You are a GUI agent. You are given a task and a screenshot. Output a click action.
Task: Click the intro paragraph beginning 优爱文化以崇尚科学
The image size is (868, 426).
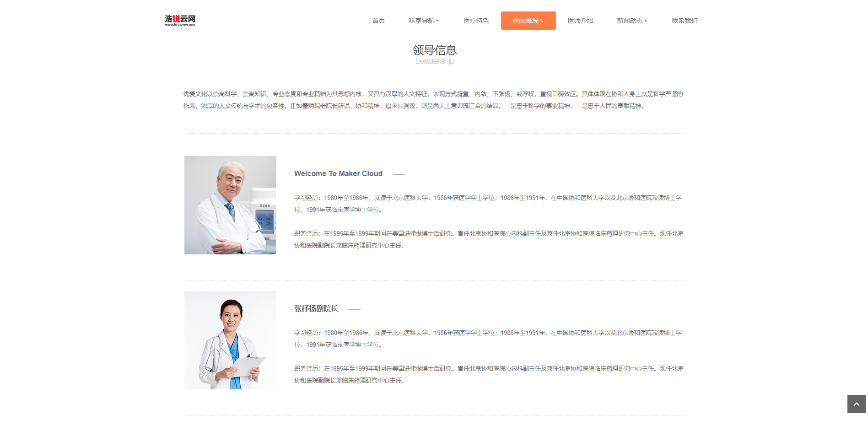click(x=433, y=100)
